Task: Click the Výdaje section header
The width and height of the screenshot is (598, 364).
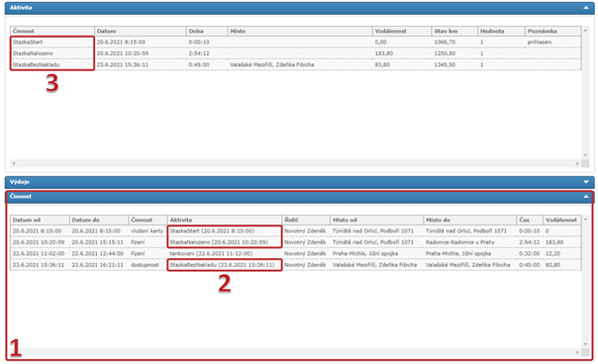Action: click(x=299, y=182)
